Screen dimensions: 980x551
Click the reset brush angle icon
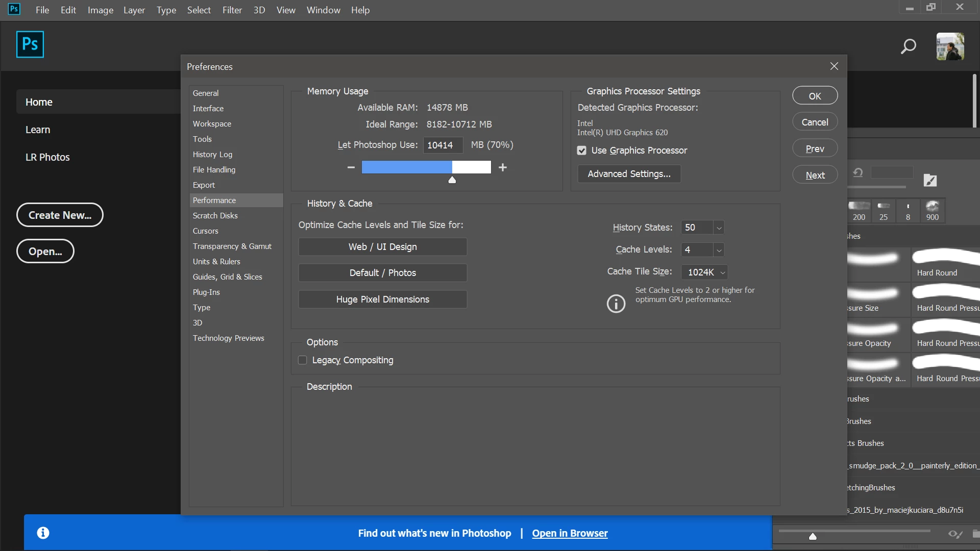click(858, 173)
